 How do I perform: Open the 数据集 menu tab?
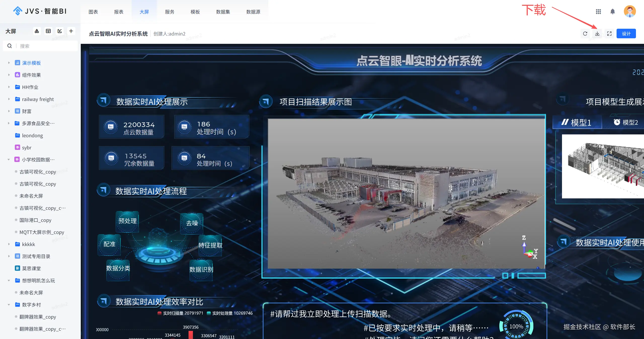pyautogui.click(x=223, y=12)
